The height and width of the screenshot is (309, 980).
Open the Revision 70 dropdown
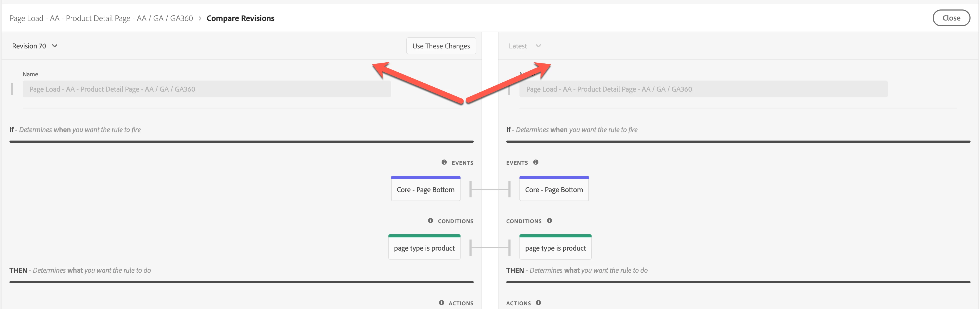click(29, 46)
